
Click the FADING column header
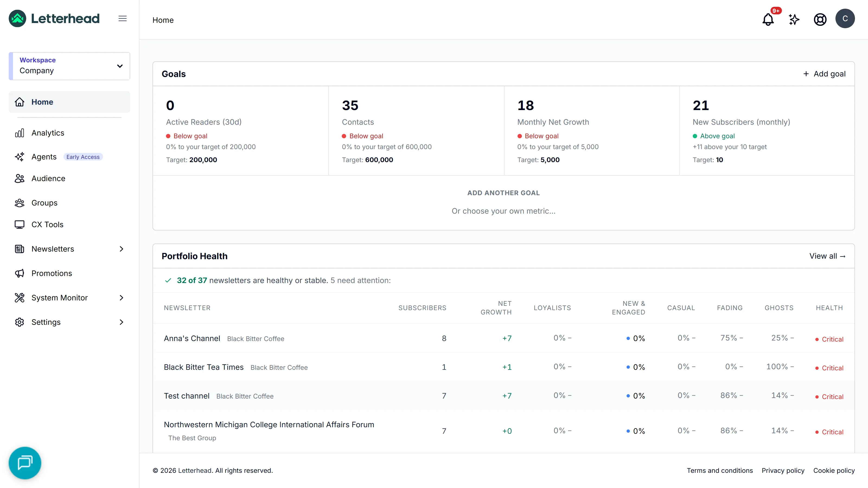point(729,308)
